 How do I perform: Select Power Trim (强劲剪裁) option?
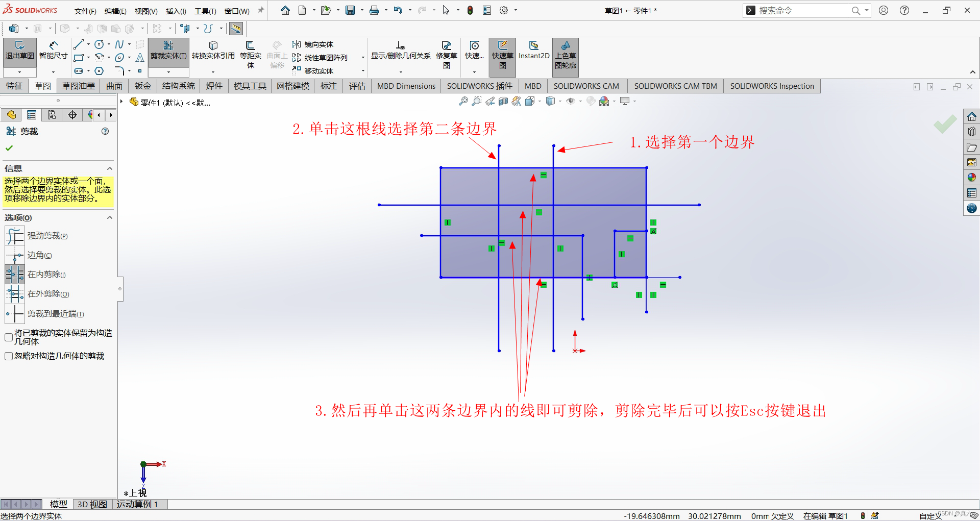37,236
